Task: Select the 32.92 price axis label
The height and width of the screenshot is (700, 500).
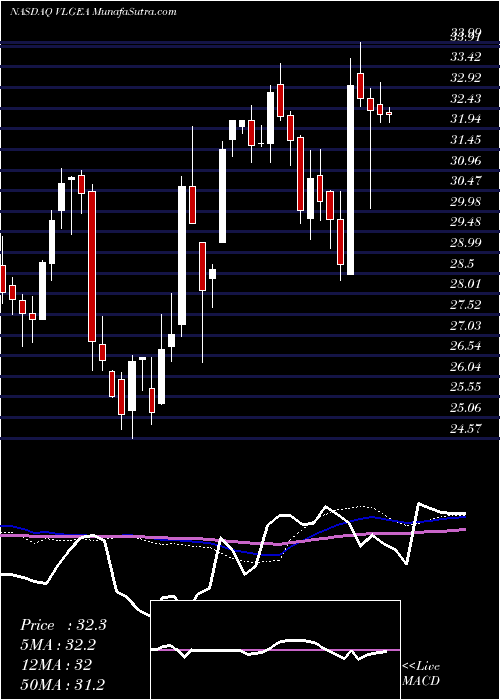Action: [466, 78]
